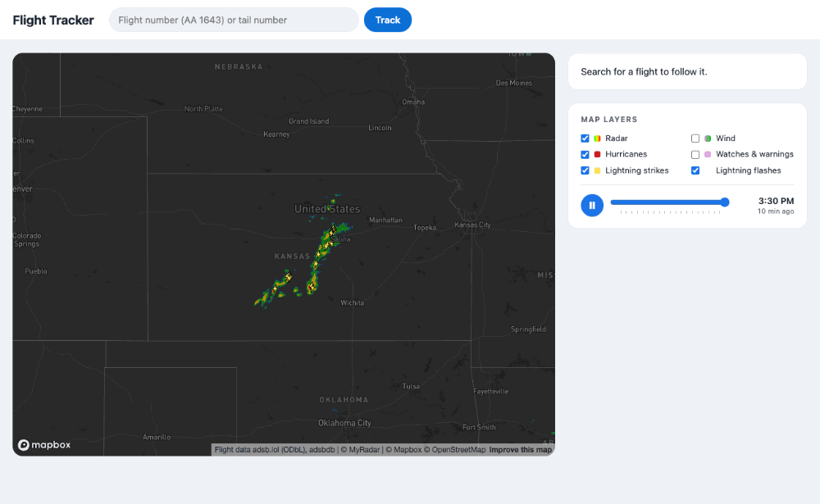Screen dimensions: 820x504
Task: Disable the Radar layer checkbox
Action: (585, 138)
